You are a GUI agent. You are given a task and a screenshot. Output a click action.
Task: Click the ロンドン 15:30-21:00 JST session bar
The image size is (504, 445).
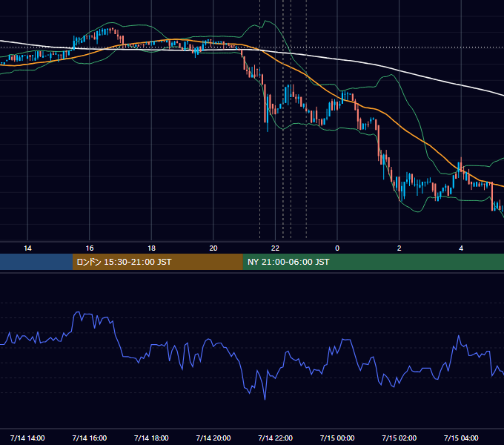pyautogui.click(x=157, y=262)
